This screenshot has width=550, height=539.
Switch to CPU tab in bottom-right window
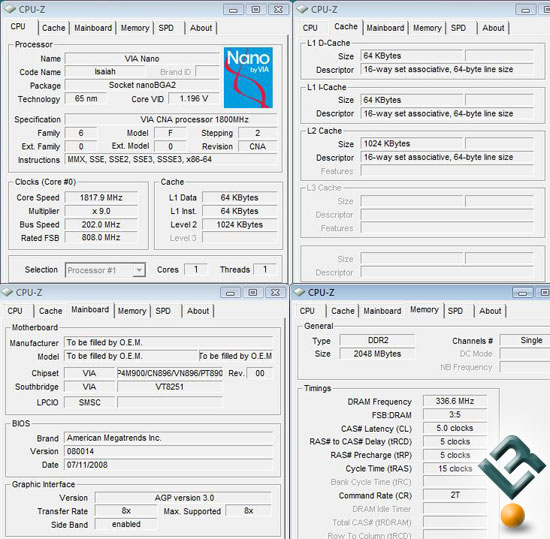[307, 311]
